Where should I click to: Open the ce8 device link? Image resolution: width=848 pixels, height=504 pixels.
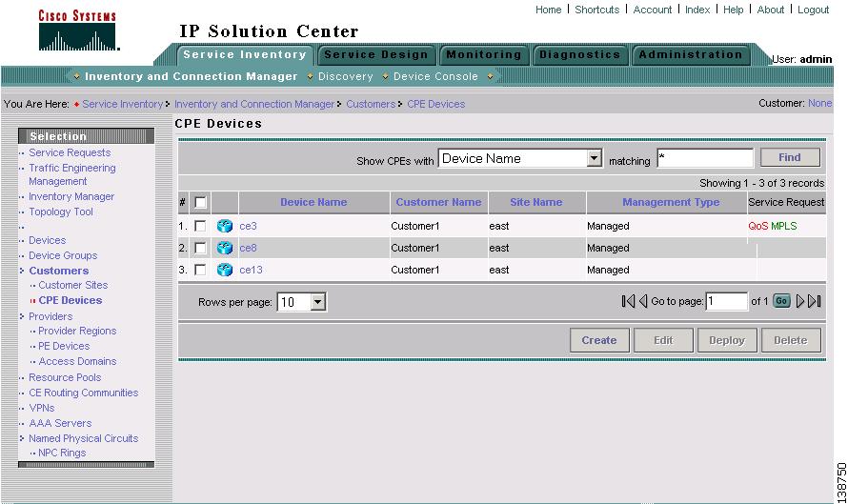pos(249,248)
